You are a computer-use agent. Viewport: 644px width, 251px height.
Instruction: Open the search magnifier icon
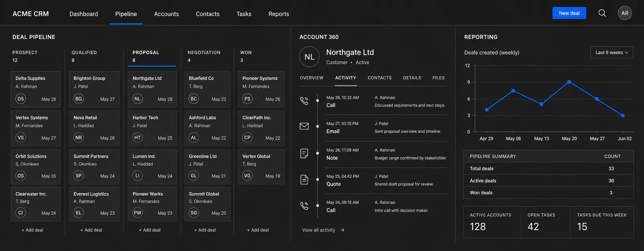(x=602, y=13)
